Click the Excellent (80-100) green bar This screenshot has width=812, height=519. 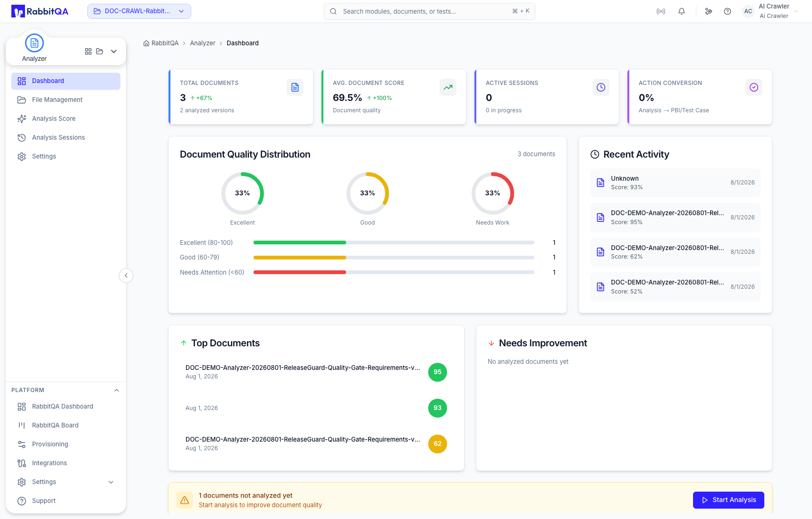[x=300, y=243]
